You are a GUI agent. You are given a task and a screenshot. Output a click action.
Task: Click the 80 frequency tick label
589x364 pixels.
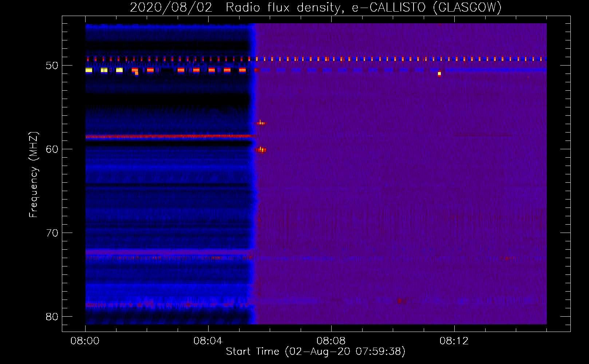(52, 317)
